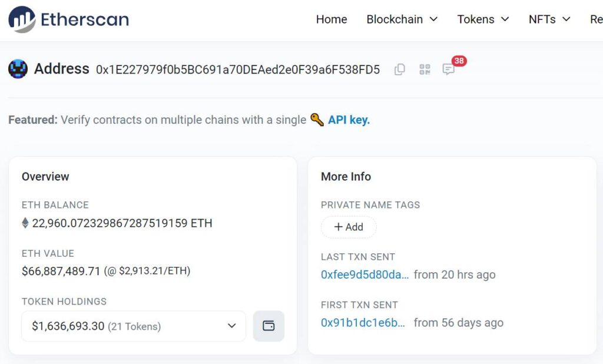Click the address blockie avatar
Image resolution: width=603 pixels, height=364 pixels.
click(18, 69)
